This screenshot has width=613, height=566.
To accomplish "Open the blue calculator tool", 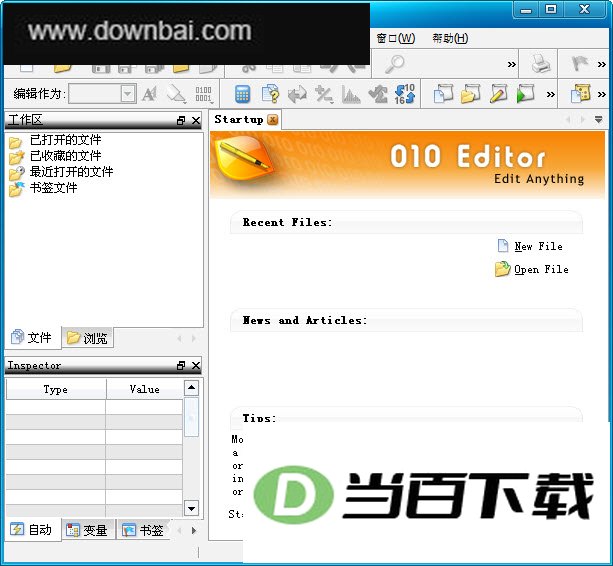I will point(242,94).
